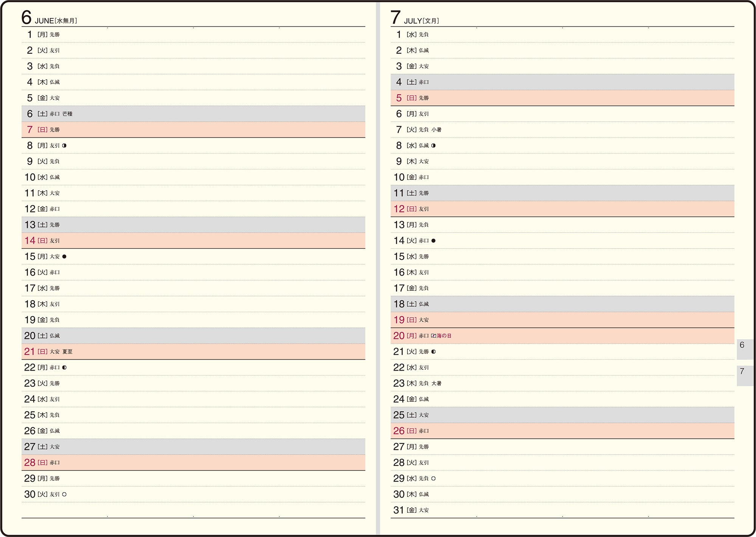This screenshot has height=537, width=756.
Task: Click the moon phase icon on July 8
Action: pos(433,146)
